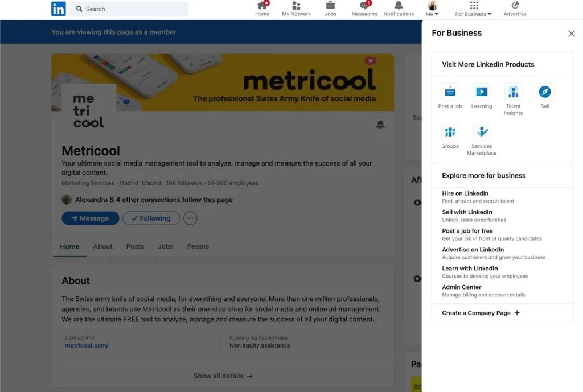Go to Home in the navigation bar
This screenshot has width=583, height=392.
(262, 9)
